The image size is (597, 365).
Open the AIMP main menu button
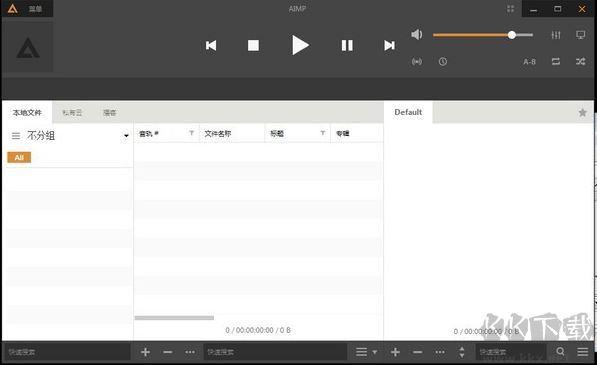click(27, 8)
